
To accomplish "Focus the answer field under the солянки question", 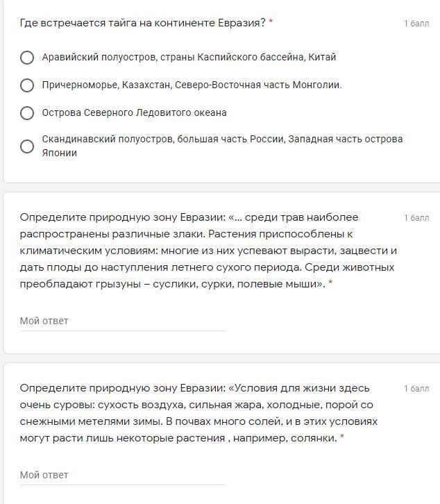I will click(122, 475).
